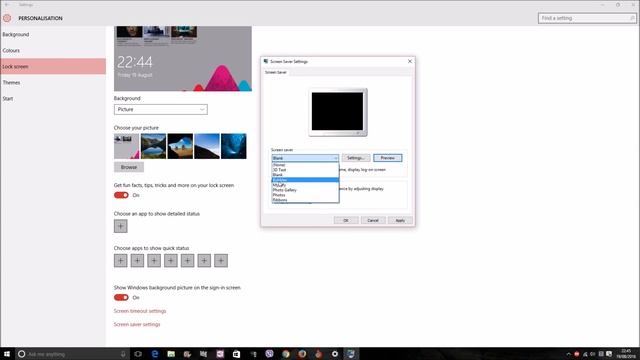Click the Settings gear taskbar icon
Viewport: 640px width, 360px height.
click(x=335, y=354)
